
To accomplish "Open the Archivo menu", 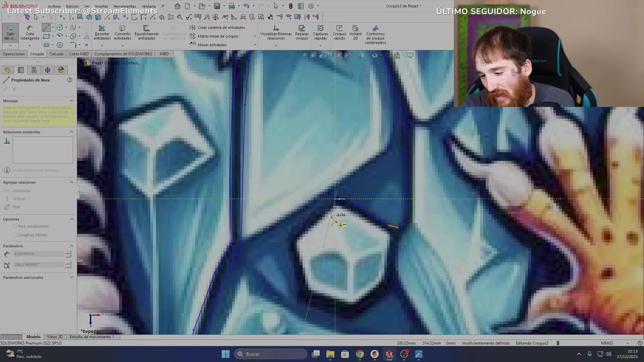I will (x=54, y=7).
